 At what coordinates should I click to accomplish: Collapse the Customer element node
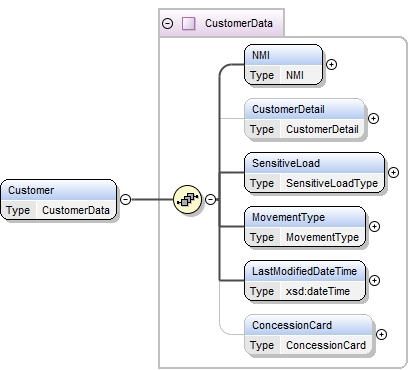pos(125,199)
